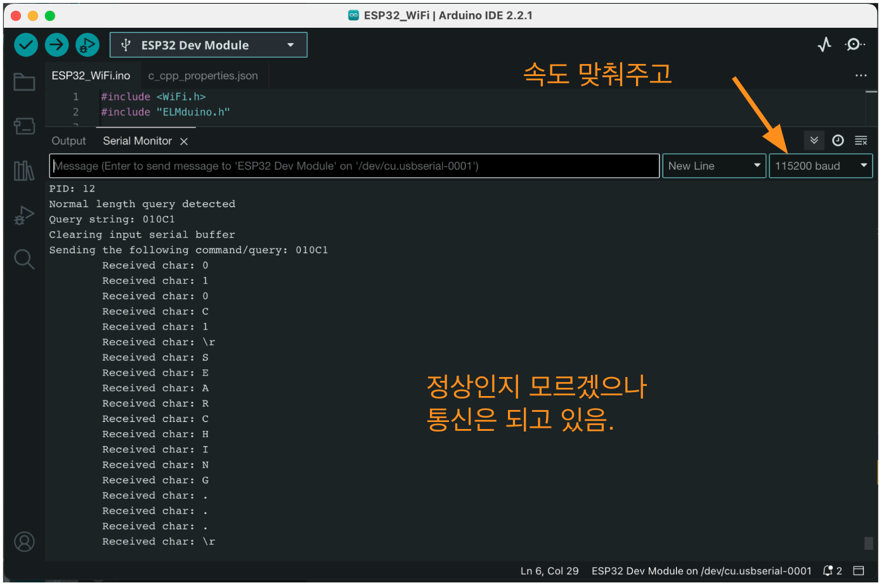Click the '#include "ELMduino.h"' code line

pyautogui.click(x=166, y=112)
